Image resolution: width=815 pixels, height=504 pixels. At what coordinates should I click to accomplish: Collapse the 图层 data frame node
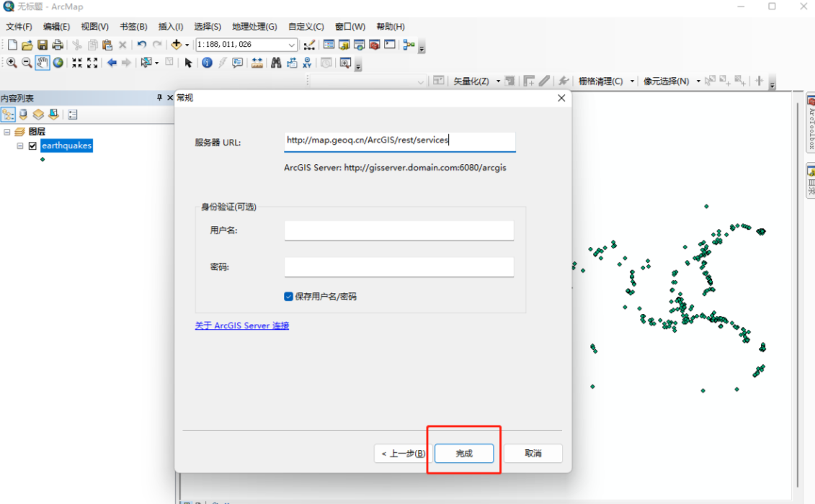6,132
